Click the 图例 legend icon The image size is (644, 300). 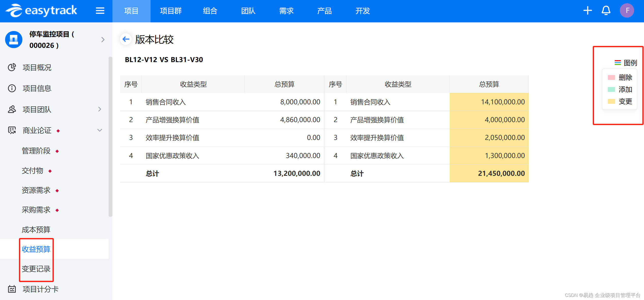(x=618, y=63)
